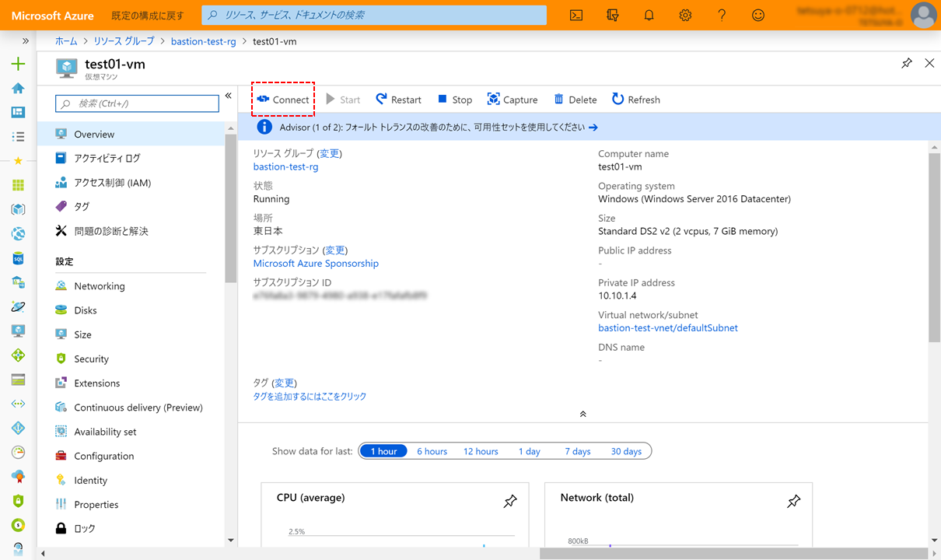
Task: Open SQL databases icon in sidebar
Action: click(18, 257)
